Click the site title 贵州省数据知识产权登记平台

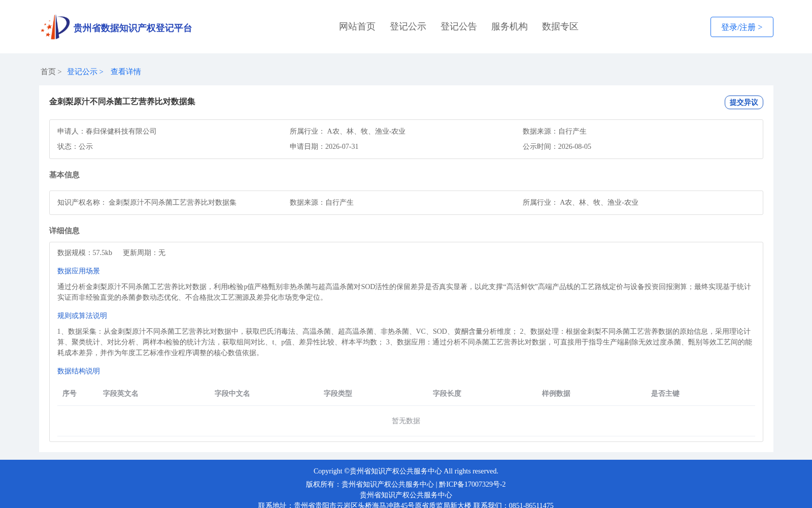pyautogui.click(x=132, y=28)
